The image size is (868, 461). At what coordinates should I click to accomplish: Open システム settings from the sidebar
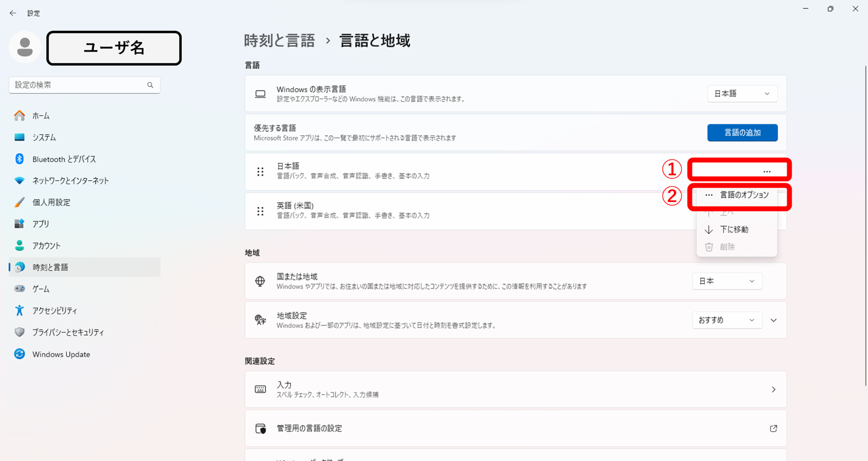(43, 137)
